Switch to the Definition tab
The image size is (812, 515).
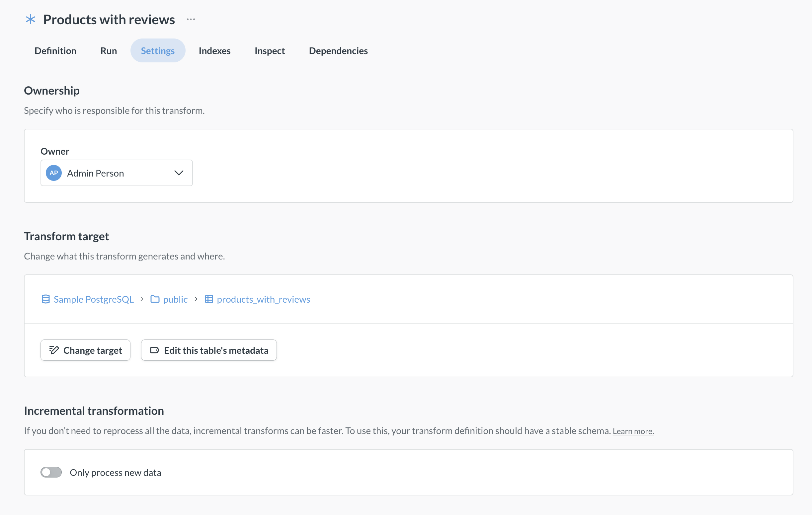[x=55, y=50]
